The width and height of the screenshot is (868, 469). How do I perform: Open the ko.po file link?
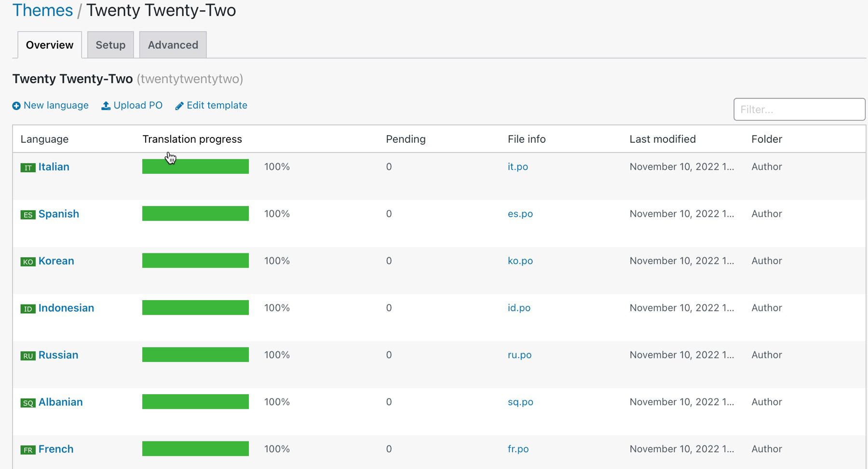pyautogui.click(x=520, y=261)
